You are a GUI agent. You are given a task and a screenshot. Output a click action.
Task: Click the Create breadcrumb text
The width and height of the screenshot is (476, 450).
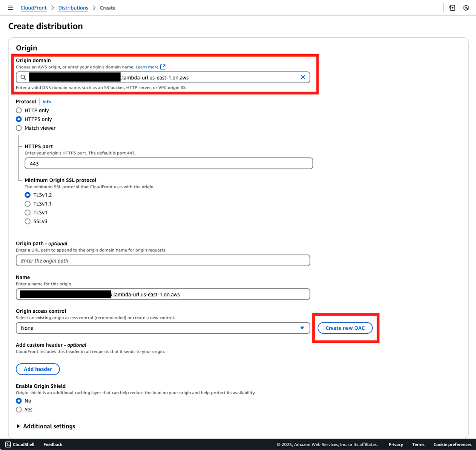(108, 8)
